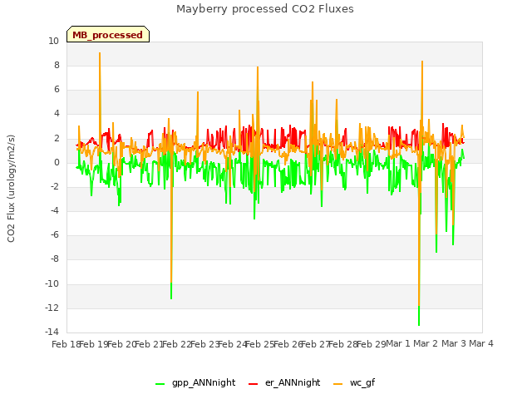Click the y-axis value '6'
Viewport: 532px width, 399px height.
[x=57, y=89]
